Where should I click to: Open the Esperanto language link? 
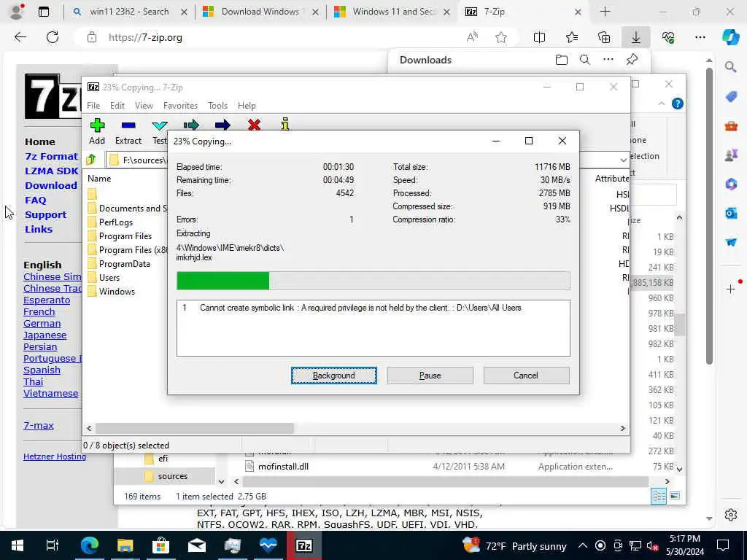tap(47, 300)
